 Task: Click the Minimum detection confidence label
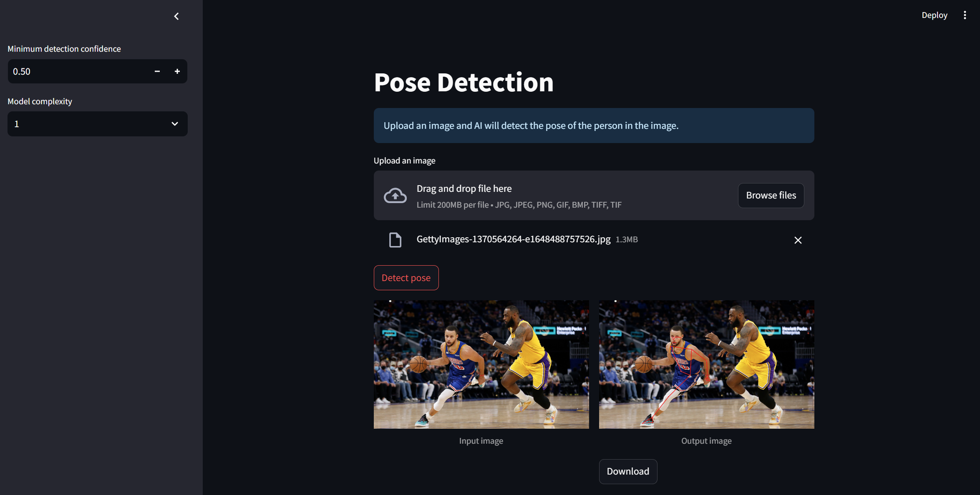[x=64, y=49]
